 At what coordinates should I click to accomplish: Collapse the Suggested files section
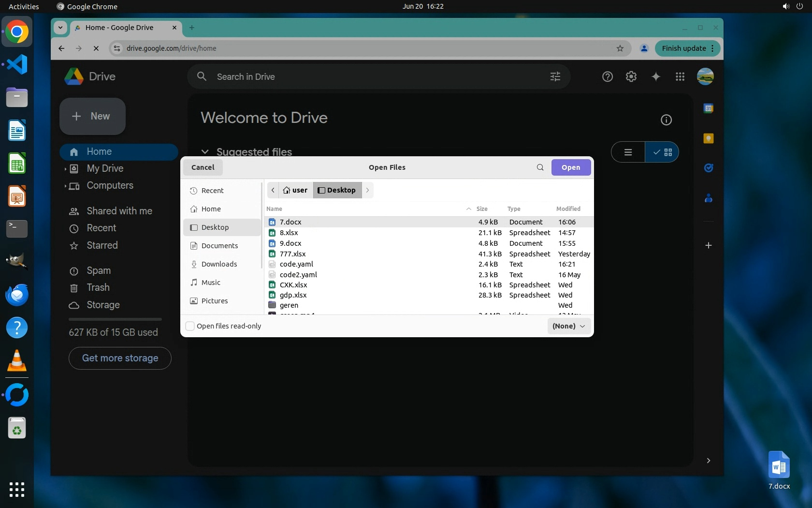point(205,152)
